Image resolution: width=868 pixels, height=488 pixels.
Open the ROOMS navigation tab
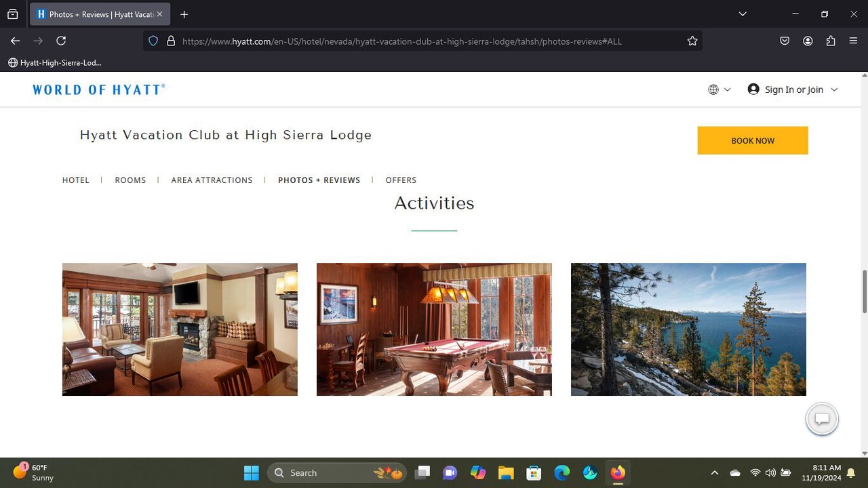(x=130, y=180)
